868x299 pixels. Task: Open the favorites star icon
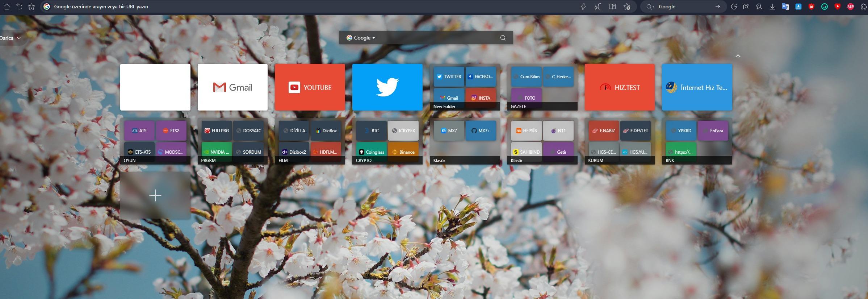32,7
